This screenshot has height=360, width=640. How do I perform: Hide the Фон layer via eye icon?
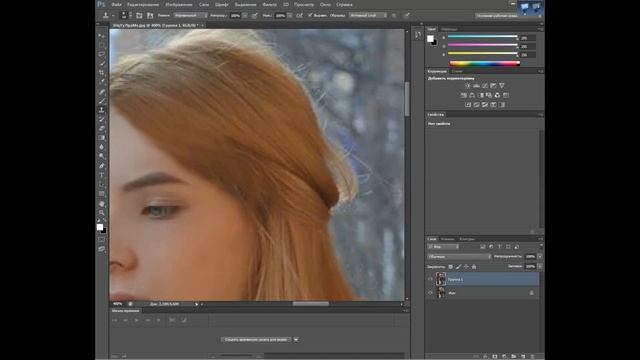(430, 293)
